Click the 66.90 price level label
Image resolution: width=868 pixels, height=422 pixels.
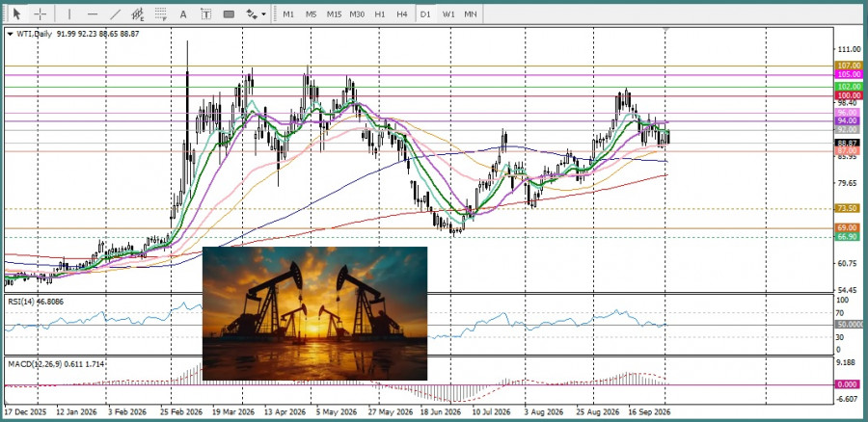(848, 237)
